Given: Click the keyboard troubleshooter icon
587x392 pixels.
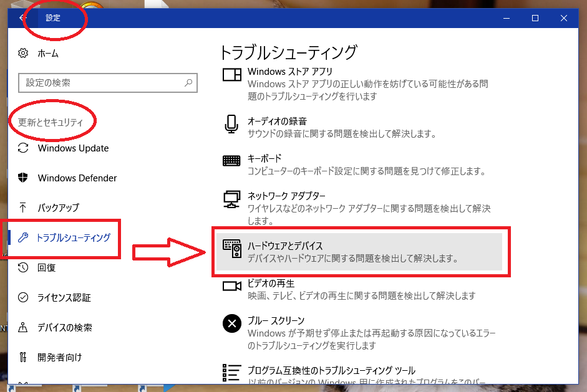Looking at the screenshot, I should tap(231, 161).
